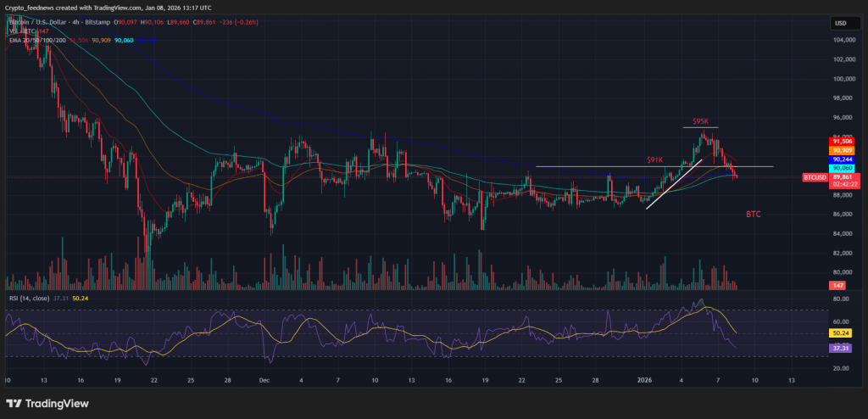Select the red BTC text label
Viewport: 868px width, 419px height.
point(753,215)
